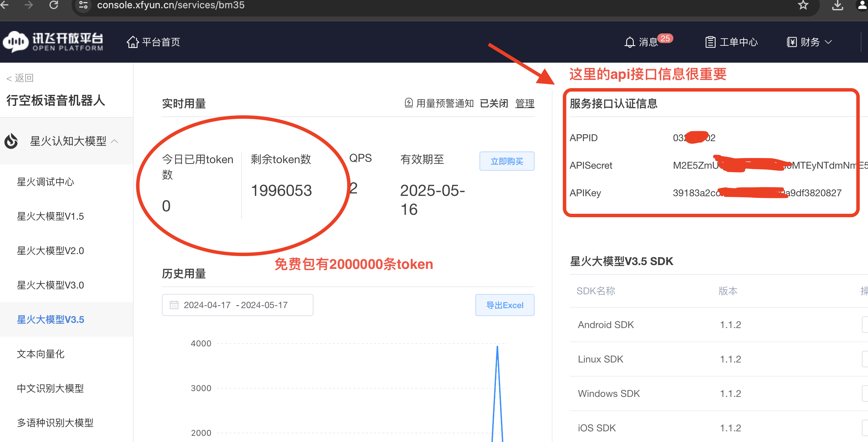The width and height of the screenshot is (868, 442).
Task: Click the SDK名称 column header
Action: click(596, 291)
